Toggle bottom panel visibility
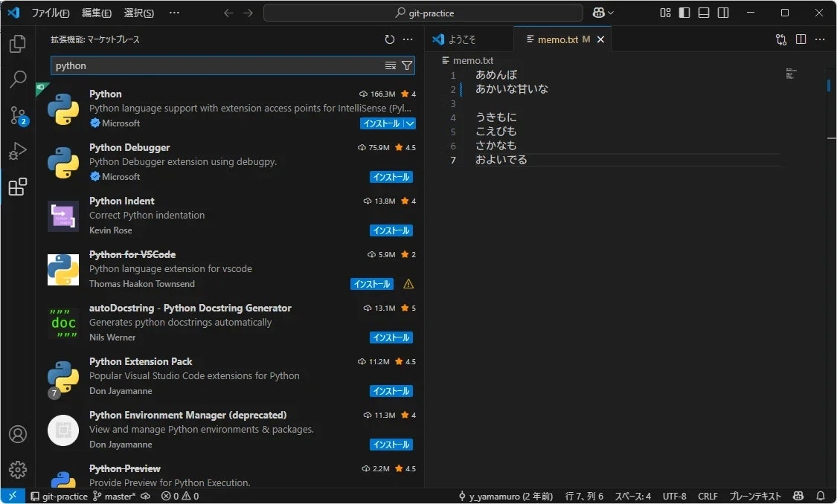 click(x=704, y=13)
